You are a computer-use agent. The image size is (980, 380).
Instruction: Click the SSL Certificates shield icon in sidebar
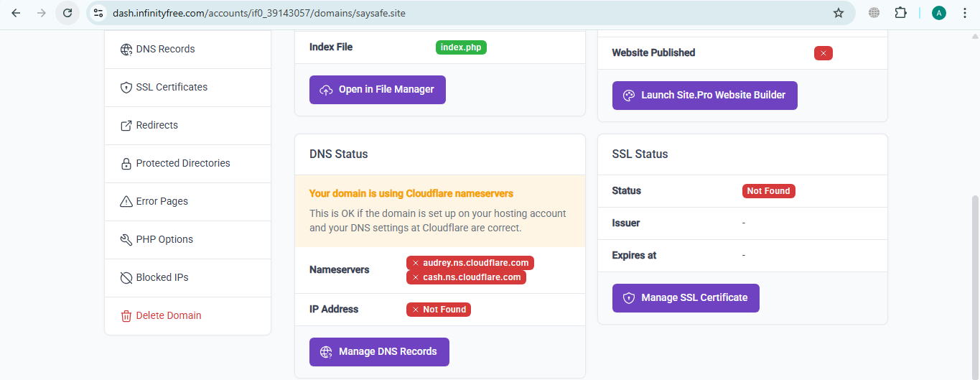pyautogui.click(x=126, y=88)
